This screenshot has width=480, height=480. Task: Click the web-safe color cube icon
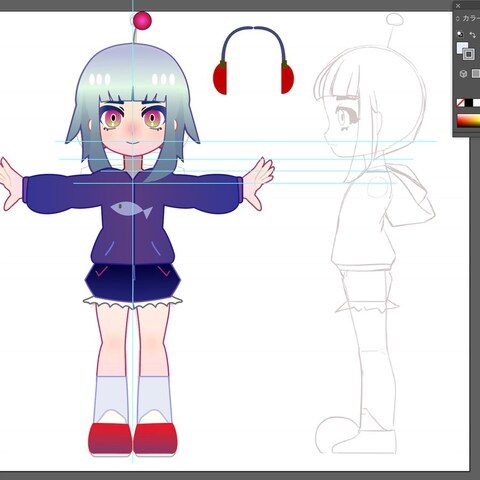pos(463,74)
